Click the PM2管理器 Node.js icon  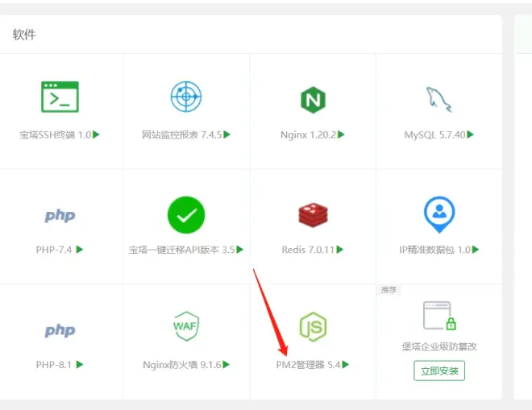[313, 327]
